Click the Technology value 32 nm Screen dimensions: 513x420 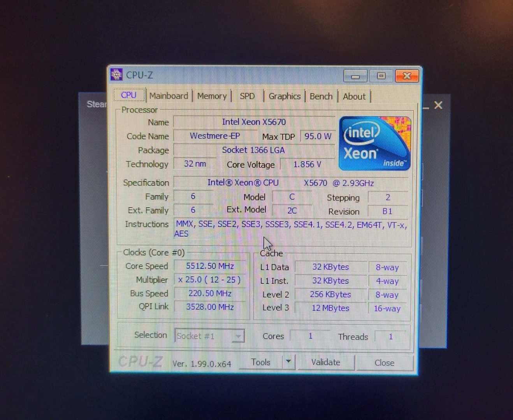pyautogui.click(x=195, y=164)
